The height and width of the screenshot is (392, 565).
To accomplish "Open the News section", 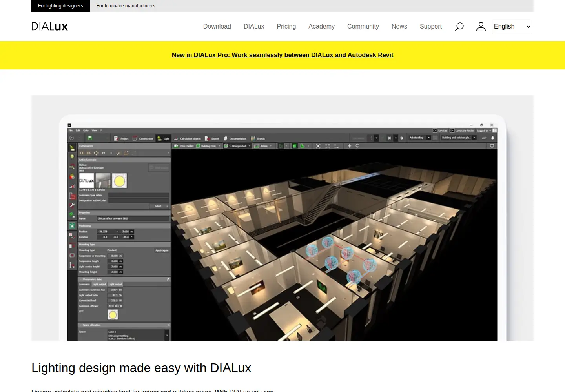I will (x=399, y=27).
